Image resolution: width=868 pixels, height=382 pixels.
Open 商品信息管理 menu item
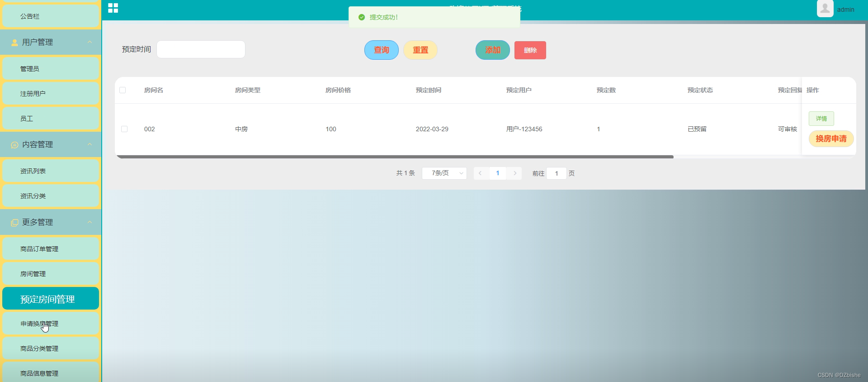(x=51, y=372)
